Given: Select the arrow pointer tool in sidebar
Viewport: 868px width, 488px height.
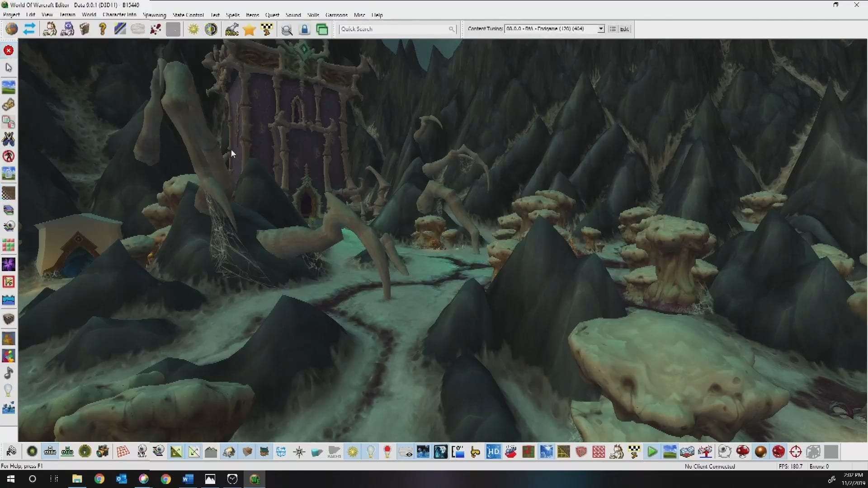Looking at the screenshot, I should pyautogui.click(x=9, y=68).
